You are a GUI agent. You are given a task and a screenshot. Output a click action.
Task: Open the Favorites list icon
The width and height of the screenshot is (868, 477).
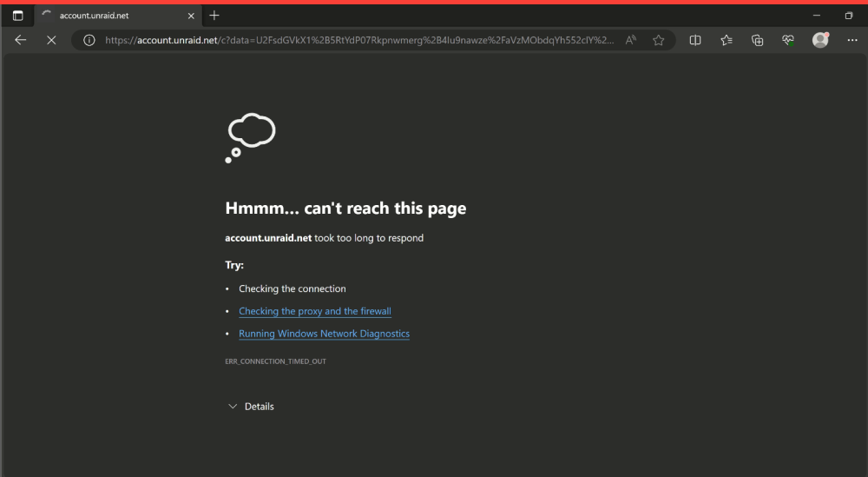click(x=727, y=40)
